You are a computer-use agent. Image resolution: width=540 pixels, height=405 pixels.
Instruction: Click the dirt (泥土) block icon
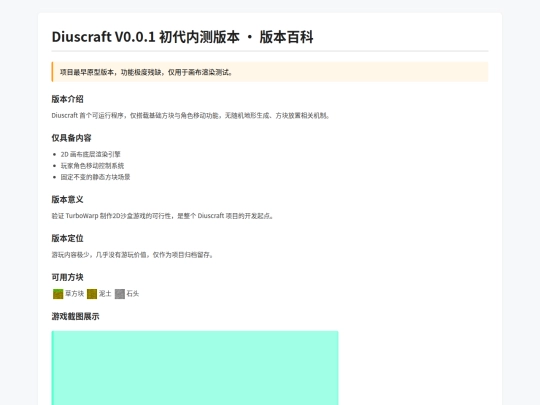92,294
